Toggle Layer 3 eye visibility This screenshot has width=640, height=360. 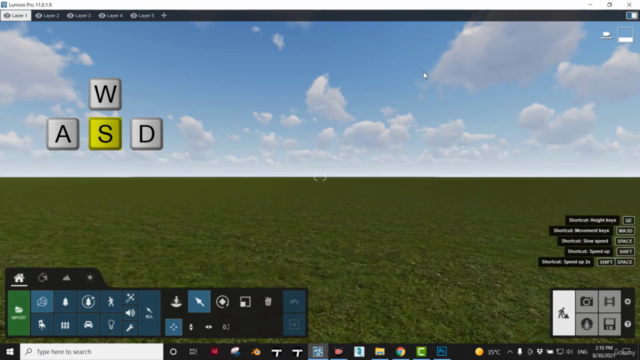(70, 16)
